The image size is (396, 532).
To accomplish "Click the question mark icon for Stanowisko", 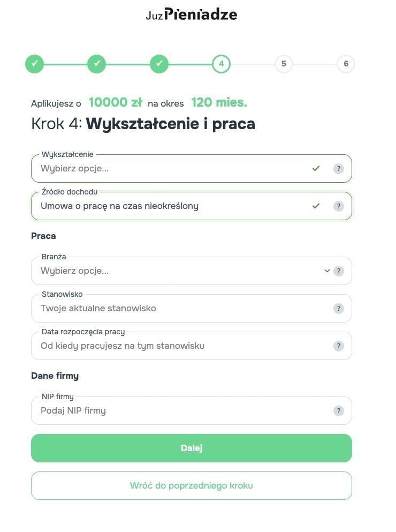I will (x=338, y=308).
